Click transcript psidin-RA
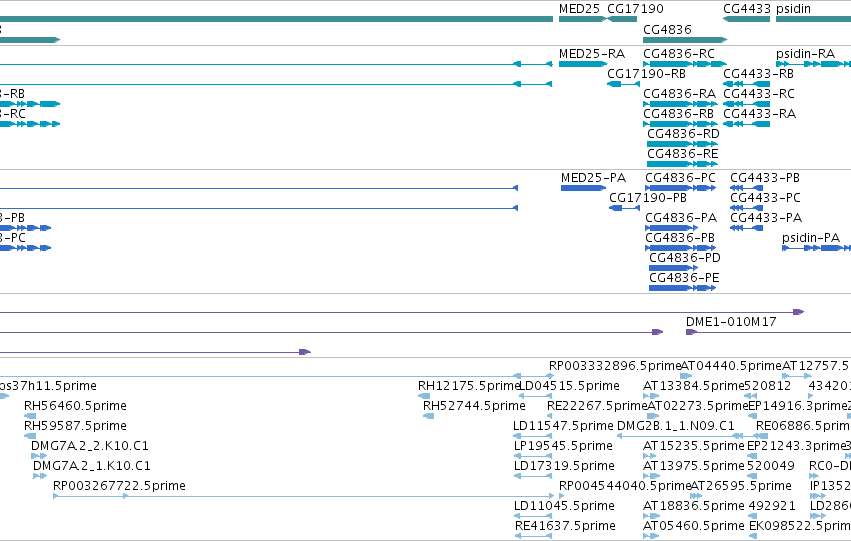 pos(805,54)
